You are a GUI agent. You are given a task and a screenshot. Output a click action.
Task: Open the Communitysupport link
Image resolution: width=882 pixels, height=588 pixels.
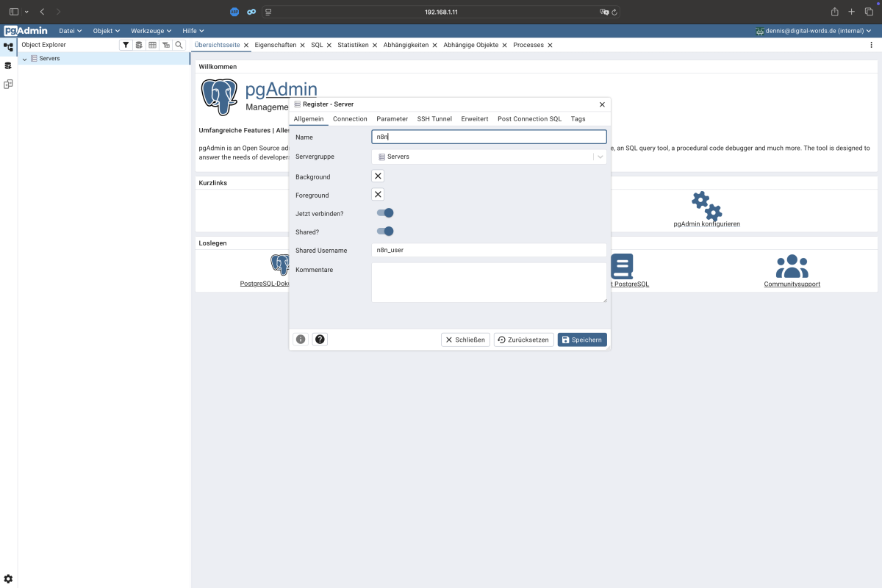point(792,284)
